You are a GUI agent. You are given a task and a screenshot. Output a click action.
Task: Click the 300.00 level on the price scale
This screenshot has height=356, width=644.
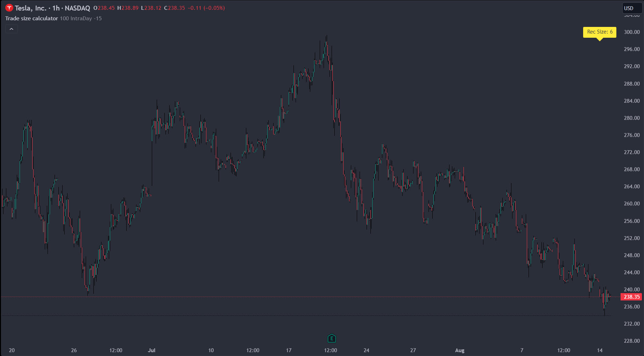631,32
